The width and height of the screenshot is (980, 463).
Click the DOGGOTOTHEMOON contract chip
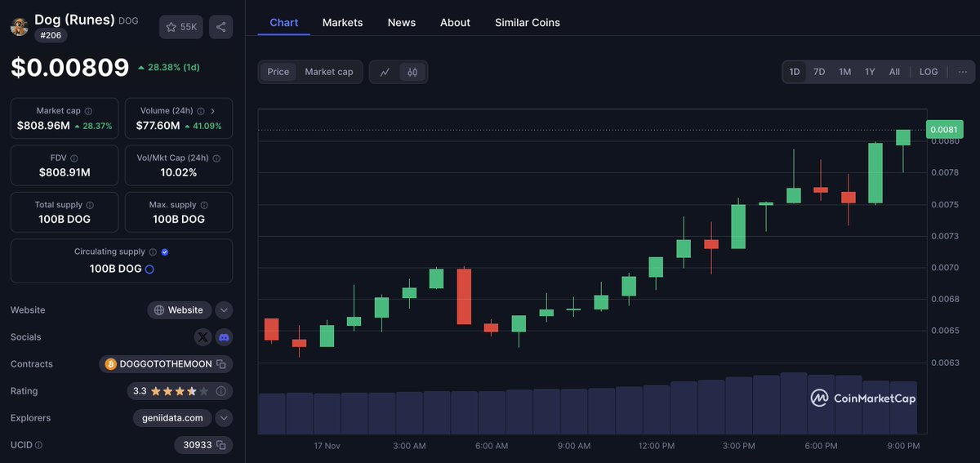[166, 364]
